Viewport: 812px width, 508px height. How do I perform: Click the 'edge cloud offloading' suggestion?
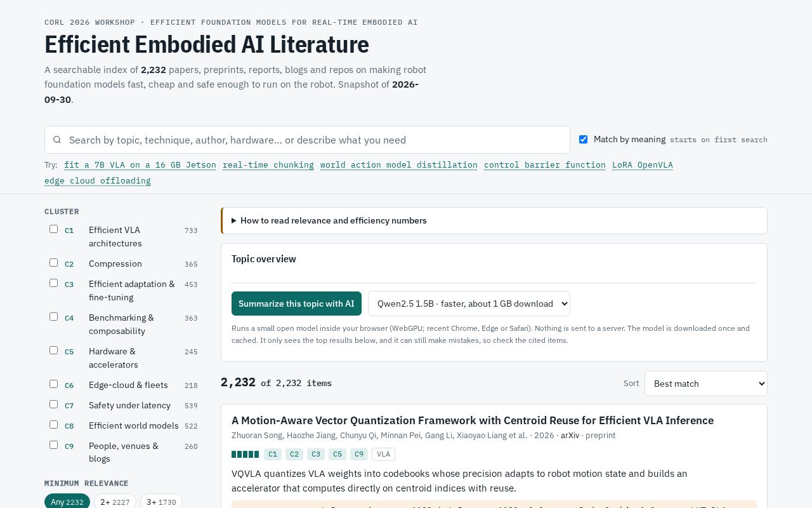click(x=98, y=181)
